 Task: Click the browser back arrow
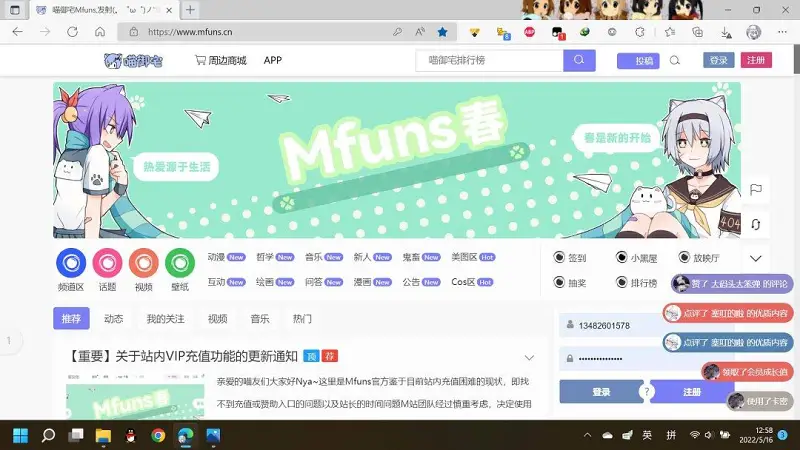(18, 32)
